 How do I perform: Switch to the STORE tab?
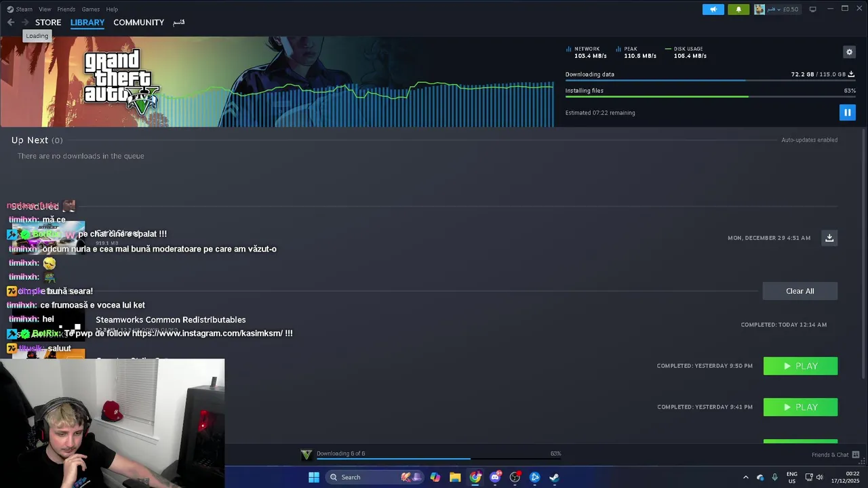48,22
